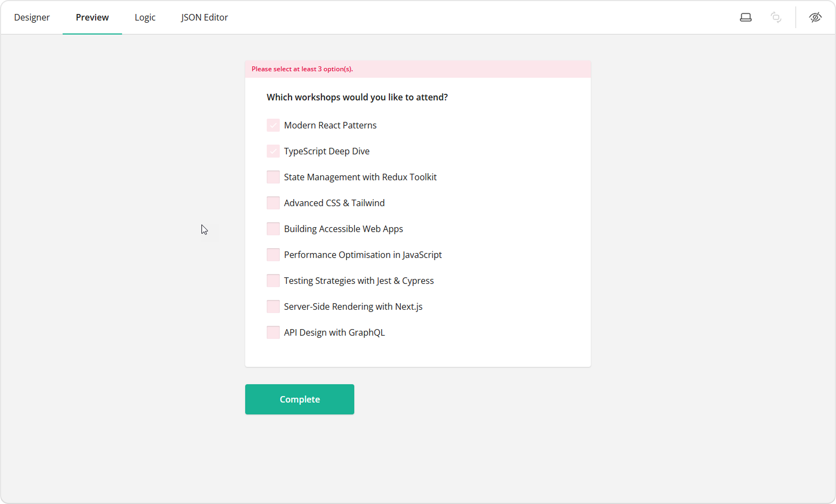Toggle visibility of invisible elements
Viewport: 836px width, 504px height.
(x=815, y=17)
